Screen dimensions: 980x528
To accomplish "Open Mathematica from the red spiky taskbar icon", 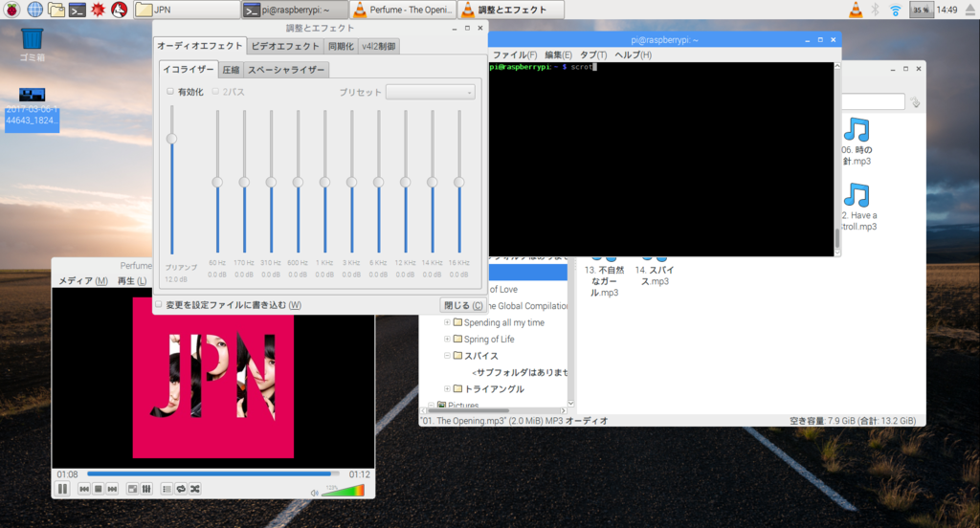I will pos(99,10).
